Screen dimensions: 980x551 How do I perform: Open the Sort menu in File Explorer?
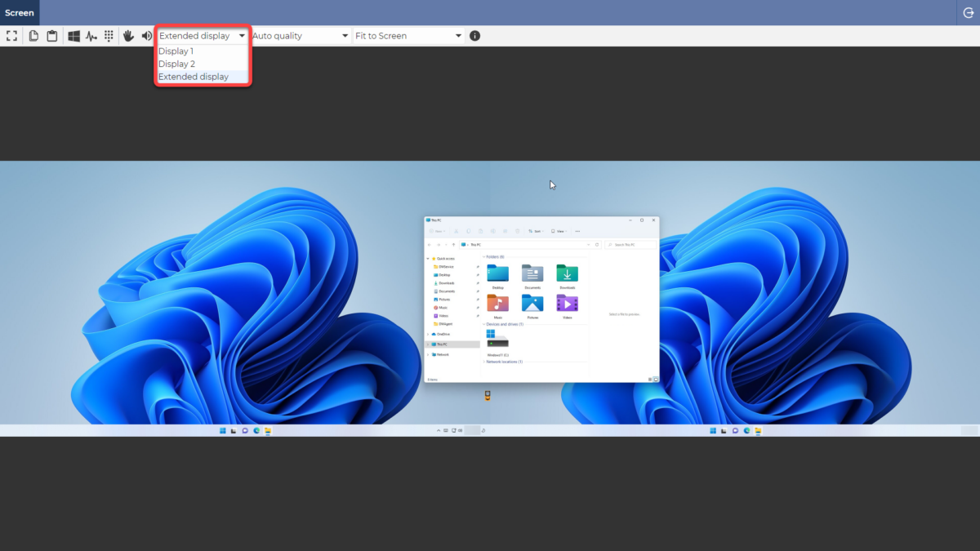click(537, 231)
